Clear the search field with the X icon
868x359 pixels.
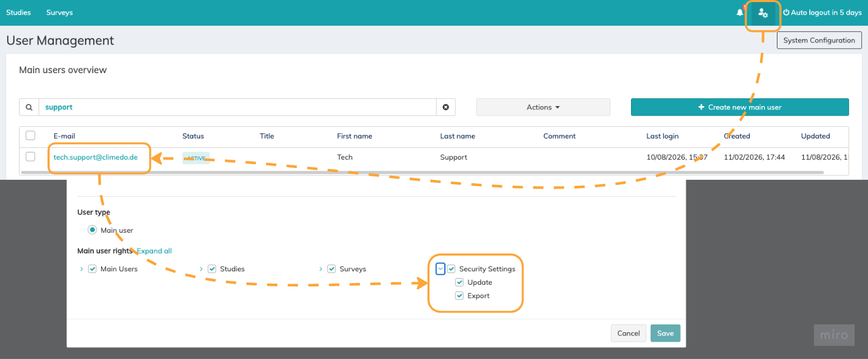[446, 107]
